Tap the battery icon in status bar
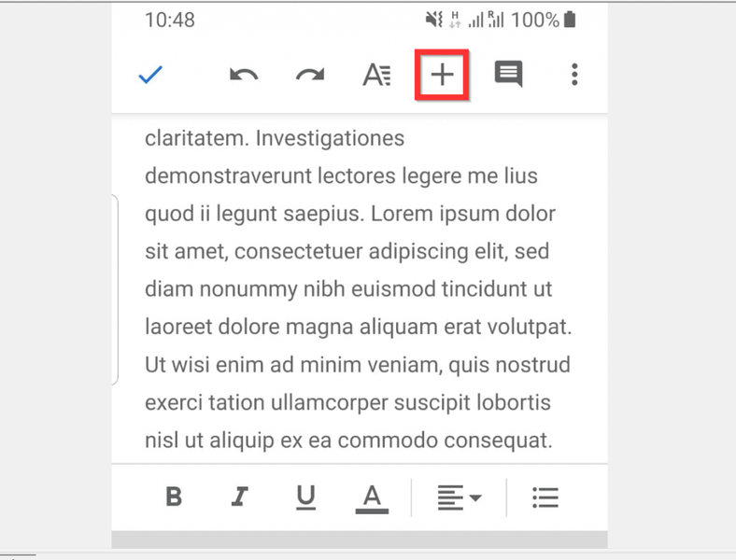This screenshot has width=736, height=560. coord(570,20)
